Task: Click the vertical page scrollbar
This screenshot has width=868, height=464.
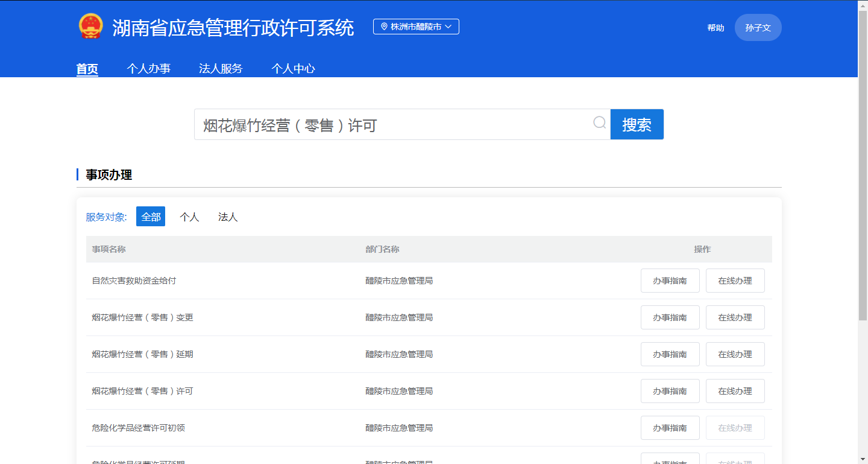Action: tap(863, 181)
